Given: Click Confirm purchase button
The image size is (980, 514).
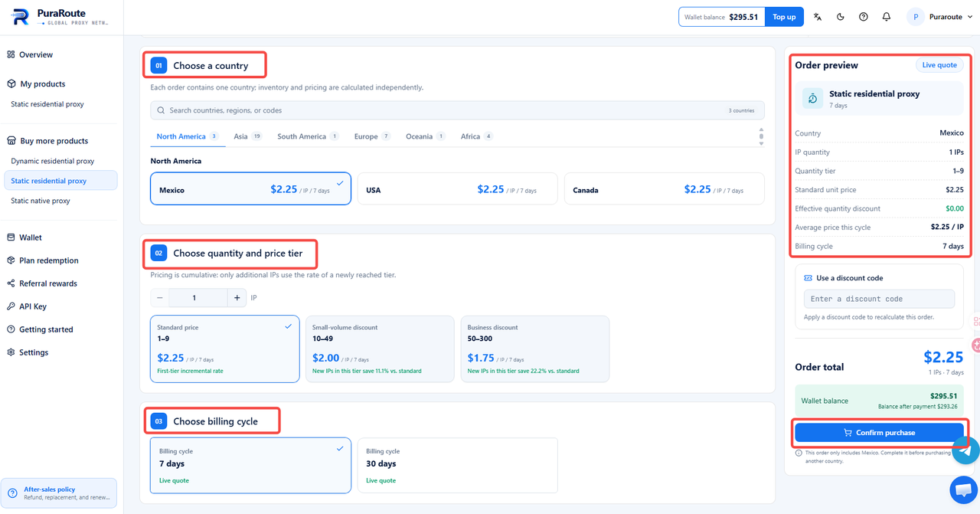Looking at the screenshot, I should 879,433.
